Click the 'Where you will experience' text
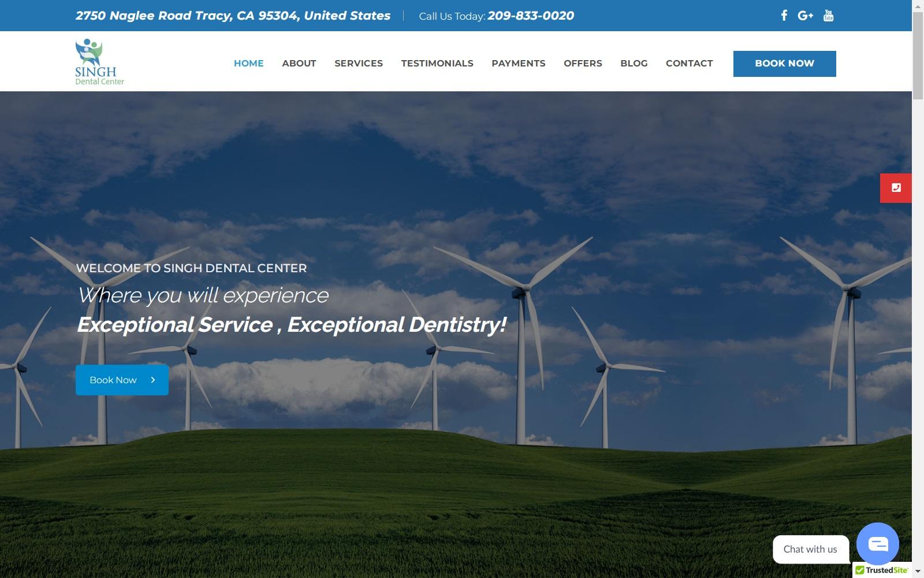The image size is (924, 578). coord(203,295)
